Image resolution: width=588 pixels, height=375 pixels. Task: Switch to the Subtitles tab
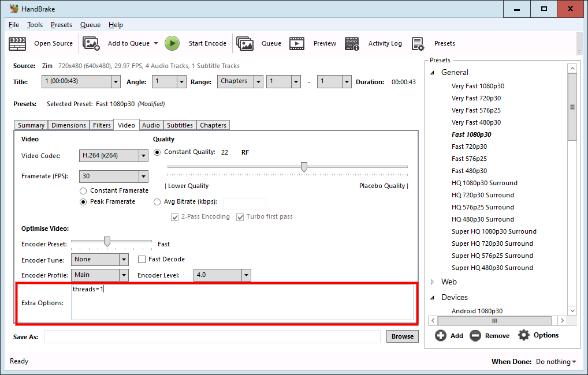(180, 125)
